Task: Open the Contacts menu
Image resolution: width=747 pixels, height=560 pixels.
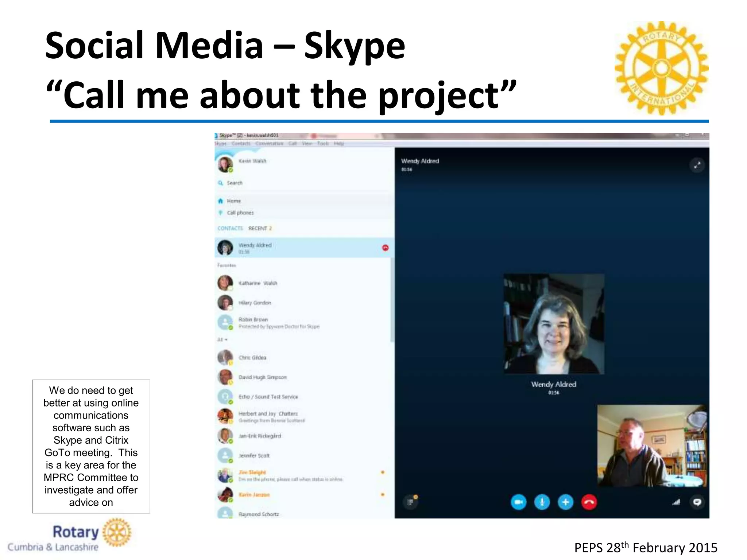Action: 241,144
